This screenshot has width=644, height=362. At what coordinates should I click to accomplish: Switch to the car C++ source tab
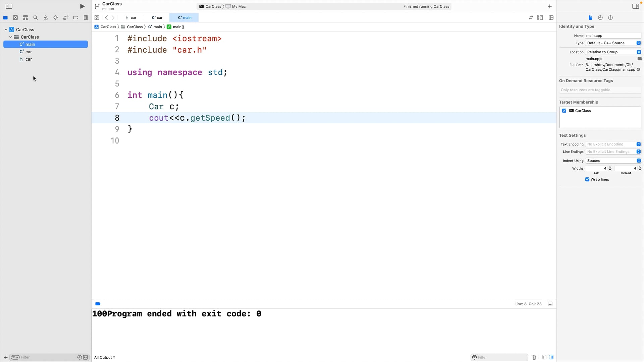pyautogui.click(x=157, y=18)
